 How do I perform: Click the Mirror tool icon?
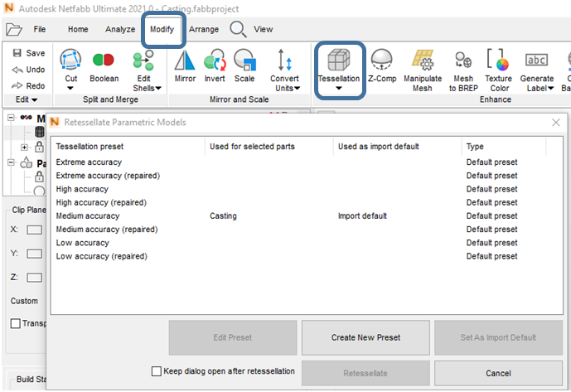click(185, 65)
